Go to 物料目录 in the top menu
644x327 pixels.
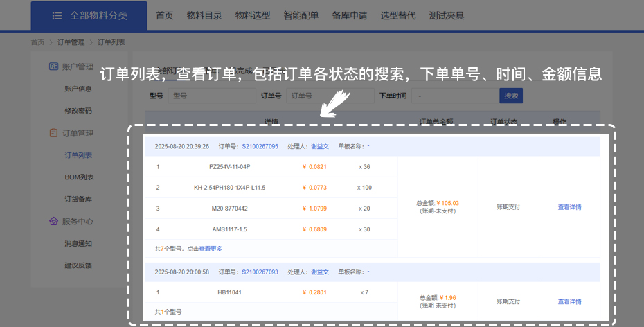point(204,16)
